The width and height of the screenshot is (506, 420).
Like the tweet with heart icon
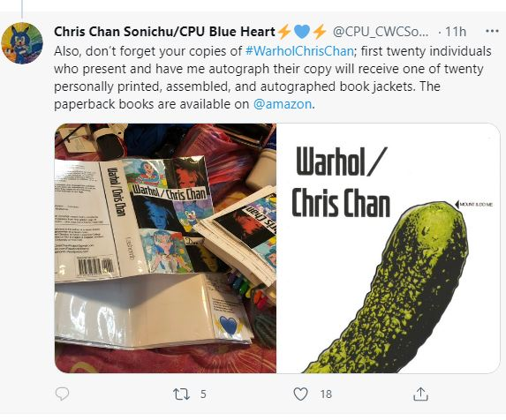300,394
